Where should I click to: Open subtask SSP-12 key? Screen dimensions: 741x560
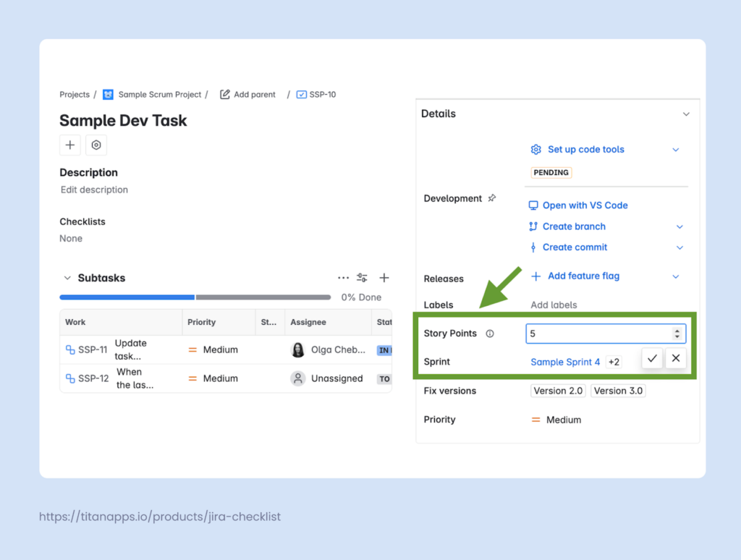[93, 378]
